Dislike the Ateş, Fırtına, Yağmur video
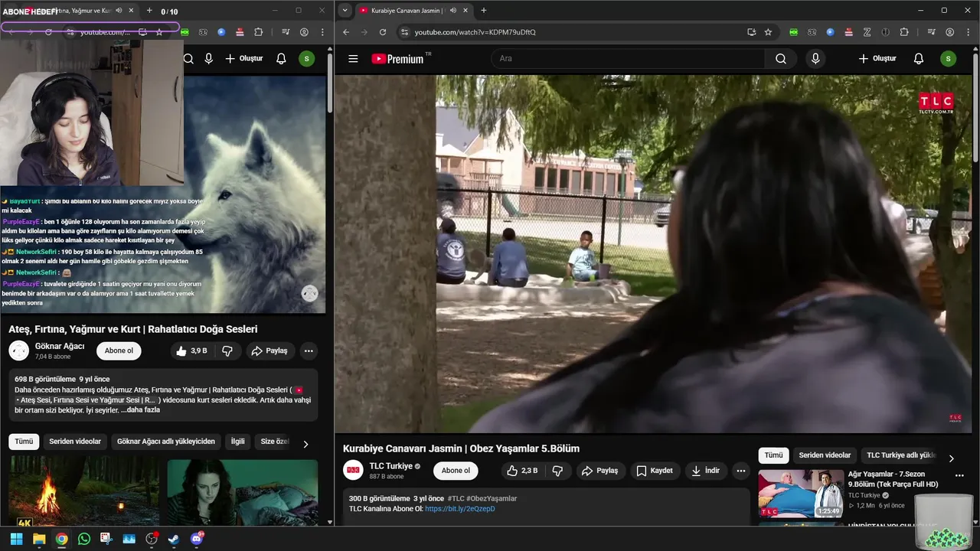The height and width of the screenshot is (551, 980). click(227, 351)
